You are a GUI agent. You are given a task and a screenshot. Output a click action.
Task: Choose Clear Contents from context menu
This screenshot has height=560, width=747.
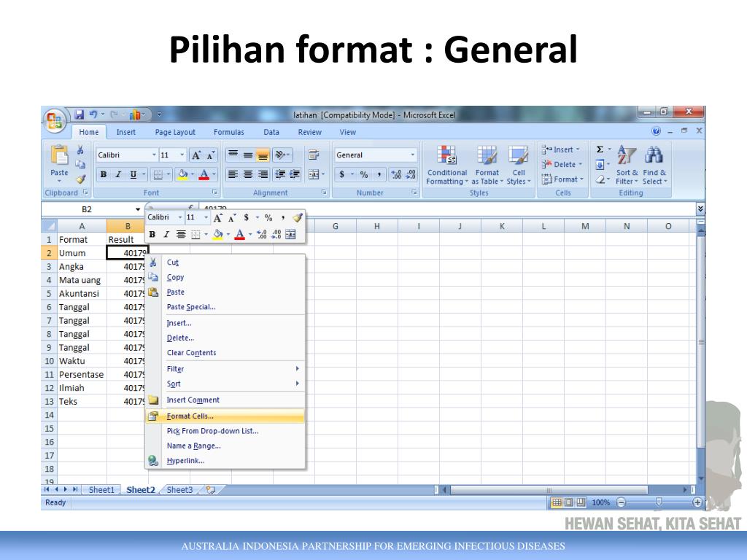225,353
